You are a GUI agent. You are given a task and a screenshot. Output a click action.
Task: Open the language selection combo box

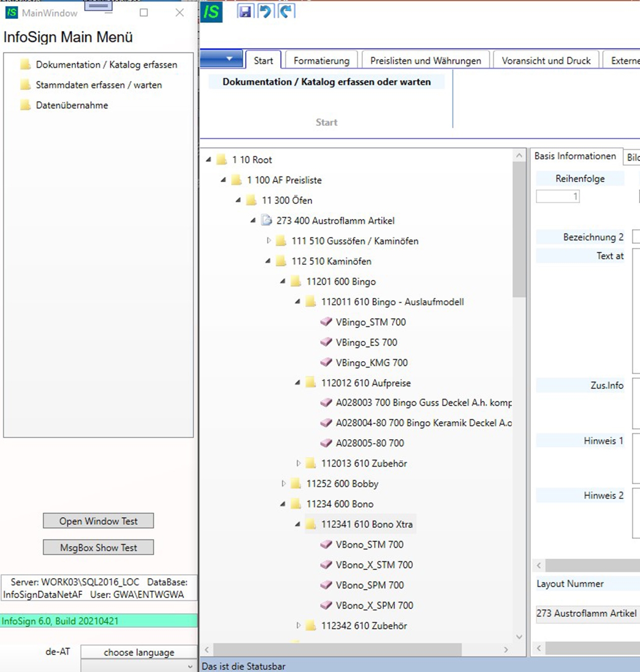(138, 666)
